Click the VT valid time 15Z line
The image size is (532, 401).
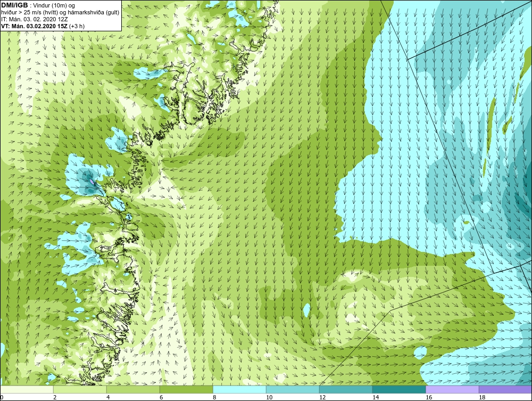click(x=43, y=26)
